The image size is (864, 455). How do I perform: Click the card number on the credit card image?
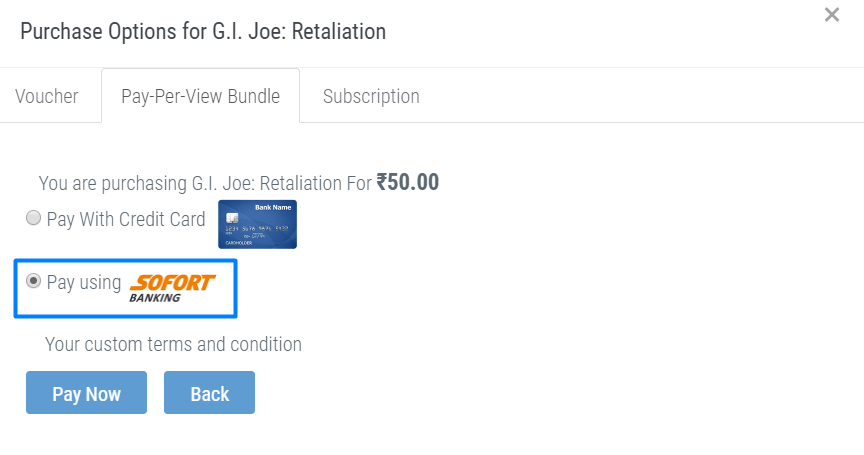pos(257,228)
